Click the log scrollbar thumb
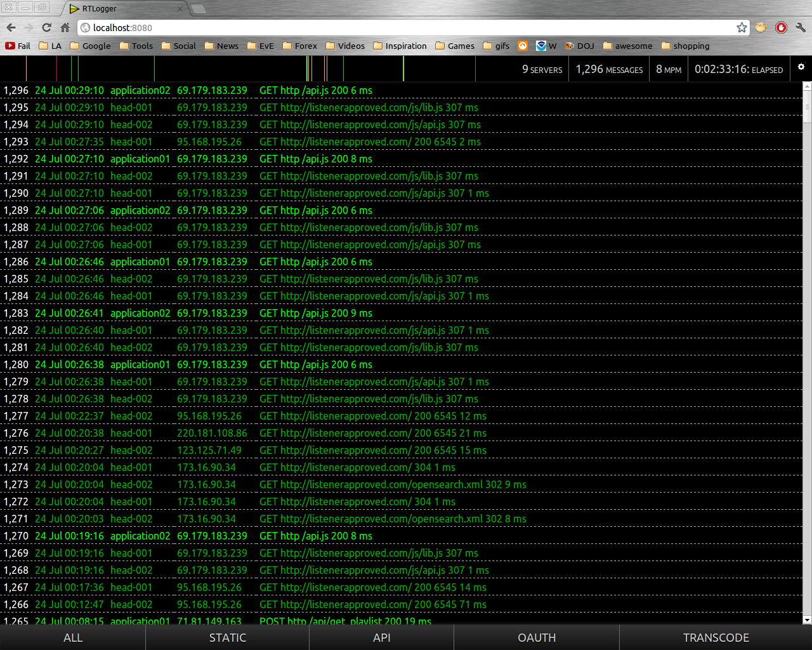 coord(807,107)
